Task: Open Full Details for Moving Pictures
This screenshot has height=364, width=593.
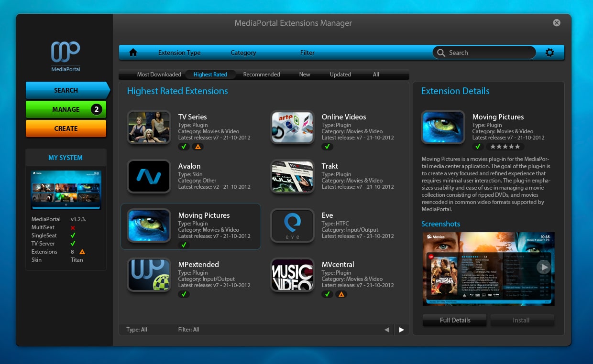Action: pos(455,321)
